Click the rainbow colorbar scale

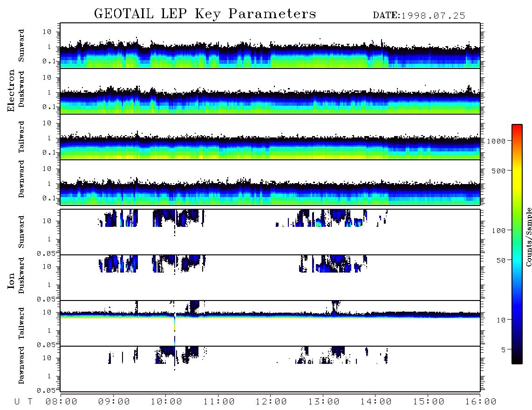point(517,244)
